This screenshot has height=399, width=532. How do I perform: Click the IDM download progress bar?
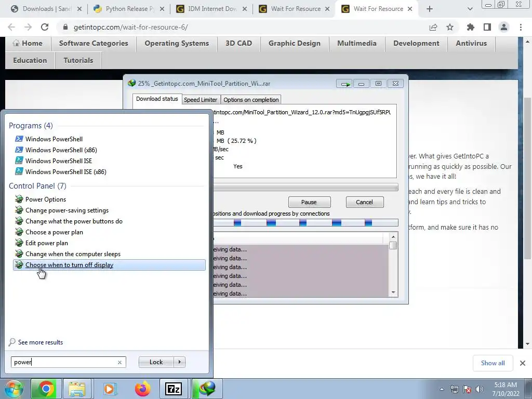pos(305,187)
